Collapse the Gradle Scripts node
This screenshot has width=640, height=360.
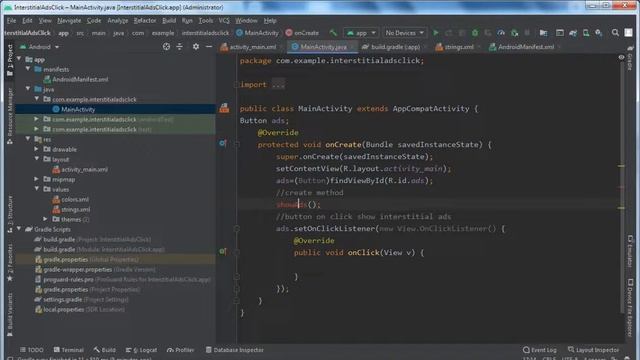(x=19, y=229)
